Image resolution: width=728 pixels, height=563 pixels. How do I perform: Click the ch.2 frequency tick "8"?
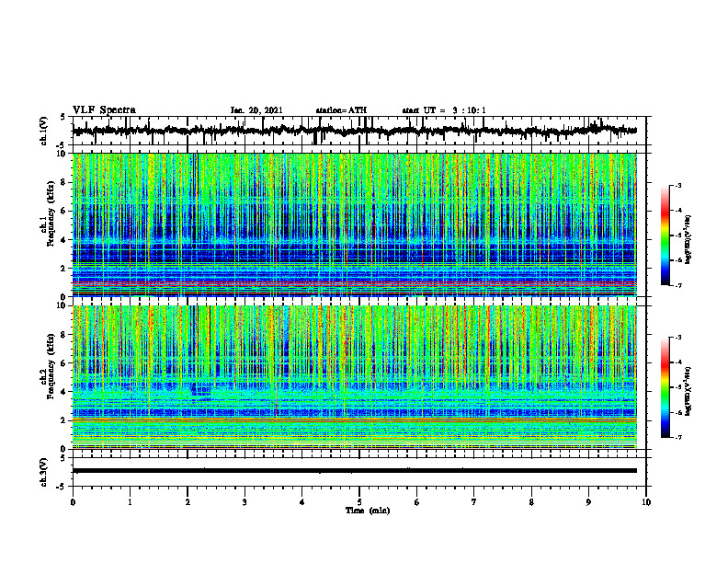point(63,335)
